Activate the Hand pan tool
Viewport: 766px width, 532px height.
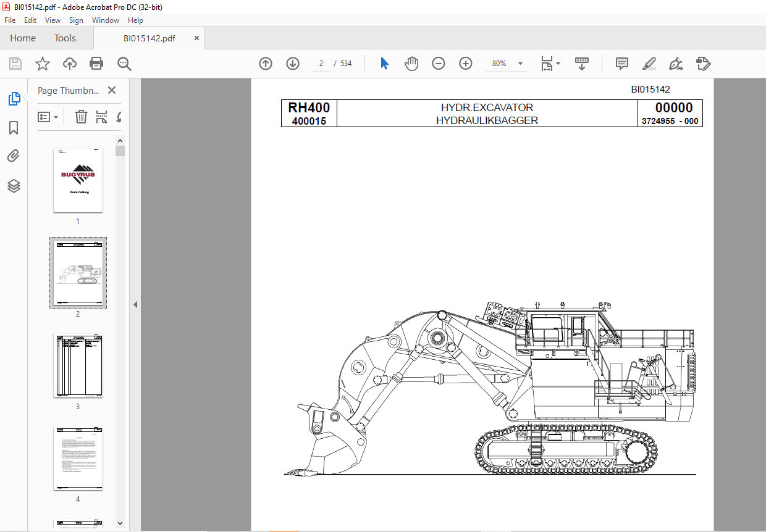pos(411,64)
